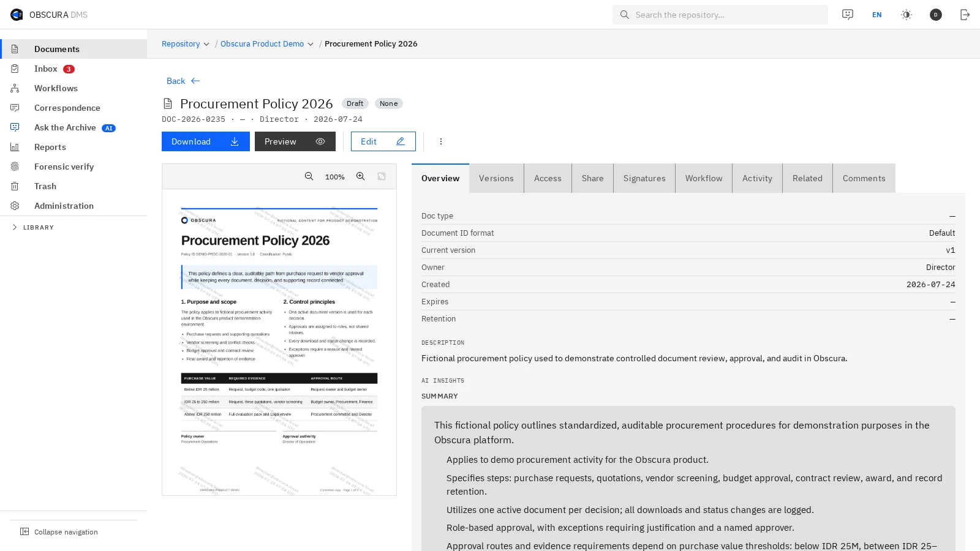
Task: Click the Back link
Action: coord(183,81)
